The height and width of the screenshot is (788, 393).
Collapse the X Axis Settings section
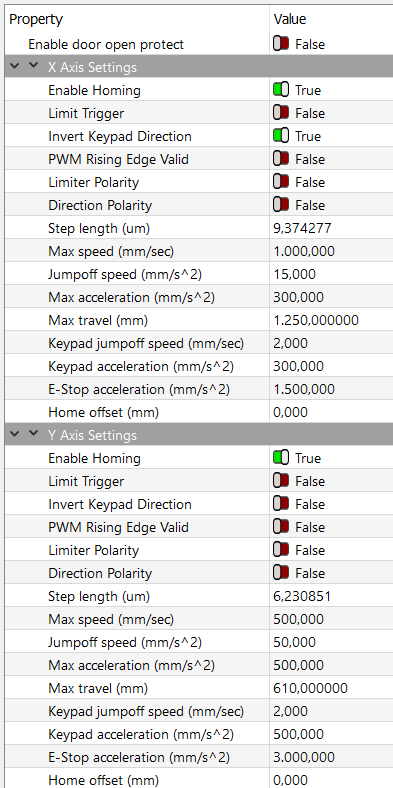[x=34, y=66]
